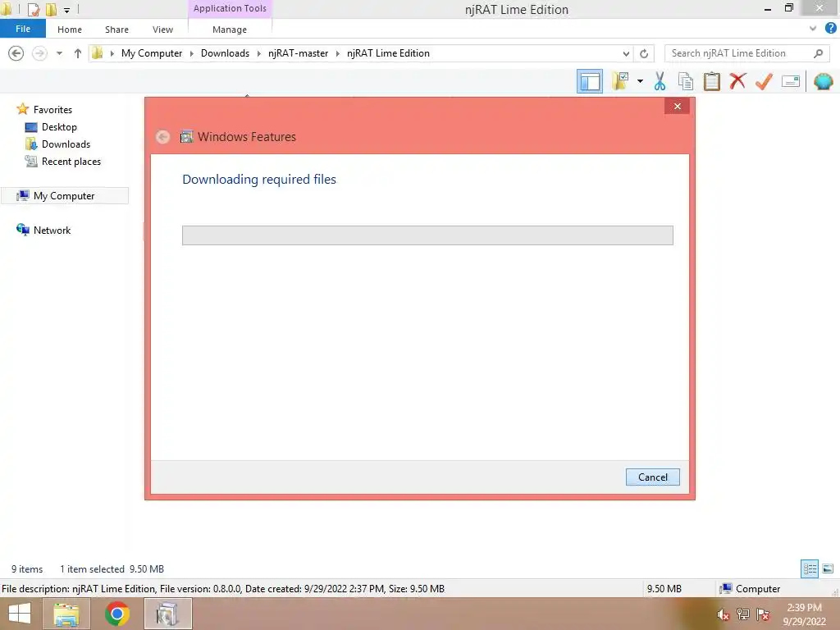Expand the arrow after Downloads breadcrumb
The image size is (840, 630).
259,53
